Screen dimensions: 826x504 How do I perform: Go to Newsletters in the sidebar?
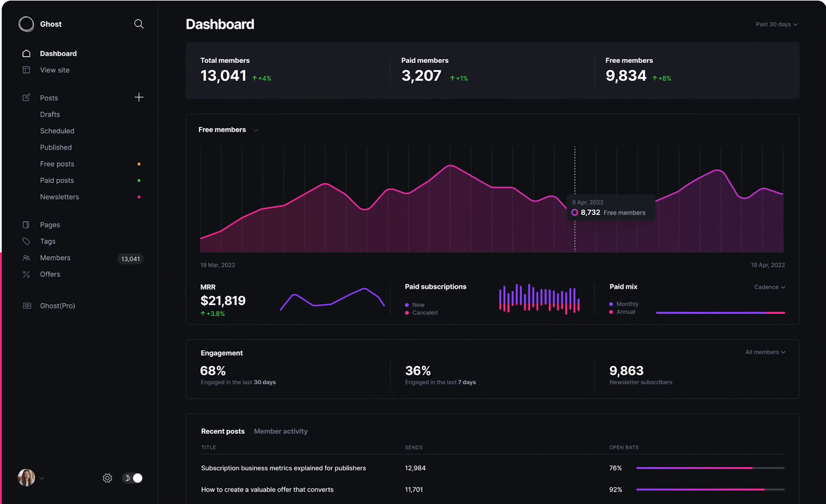pyautogui.click(x=59, y=197)
